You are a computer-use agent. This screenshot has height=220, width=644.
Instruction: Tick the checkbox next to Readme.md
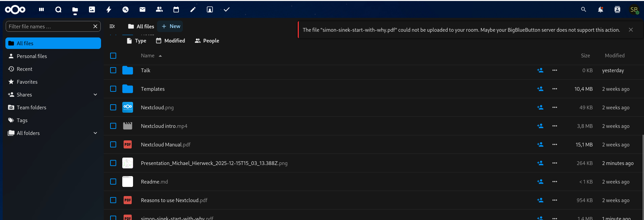pyautogui.click(x=113, y=182)
